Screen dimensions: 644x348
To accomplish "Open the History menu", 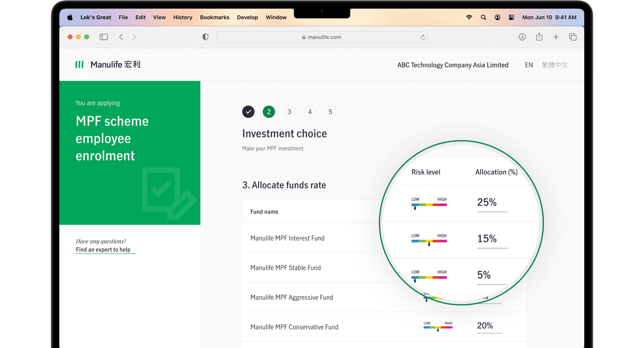I will point(183,17).
